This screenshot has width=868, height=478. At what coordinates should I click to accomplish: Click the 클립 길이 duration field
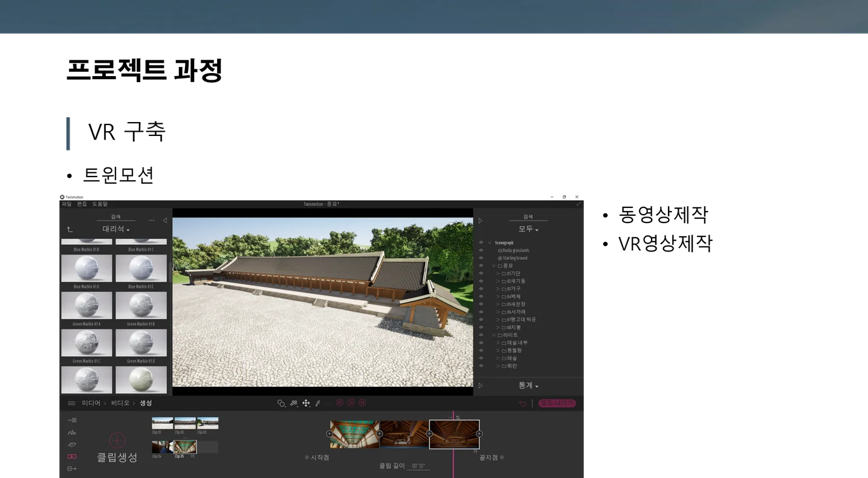coord(418,466)
